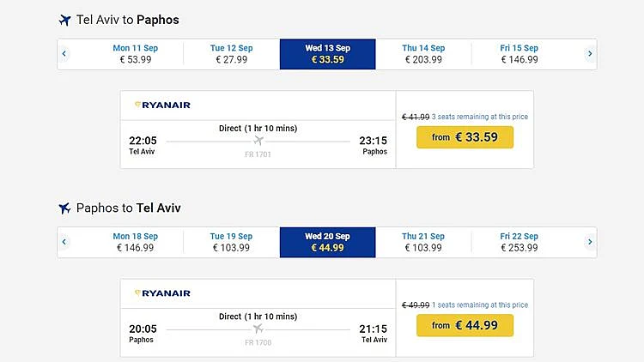
Task: Choose Tue 19 Sep return date
Action: [231, 242]
